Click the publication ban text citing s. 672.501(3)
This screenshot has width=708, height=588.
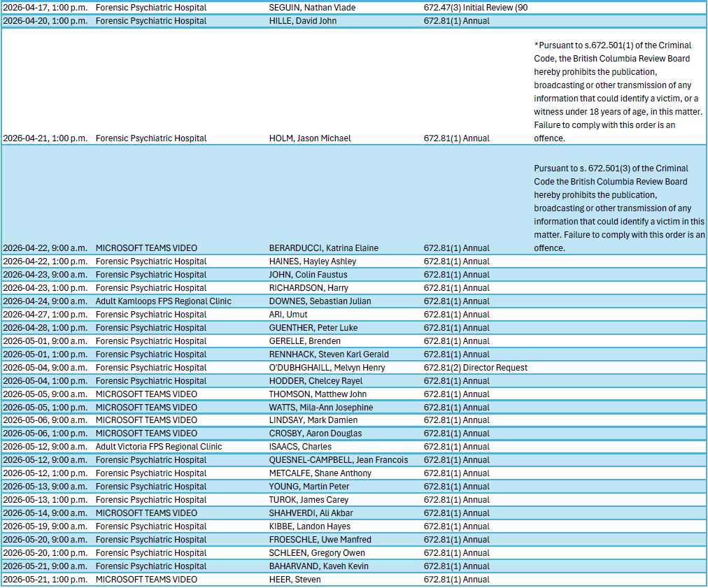click(x=618, y=208)
